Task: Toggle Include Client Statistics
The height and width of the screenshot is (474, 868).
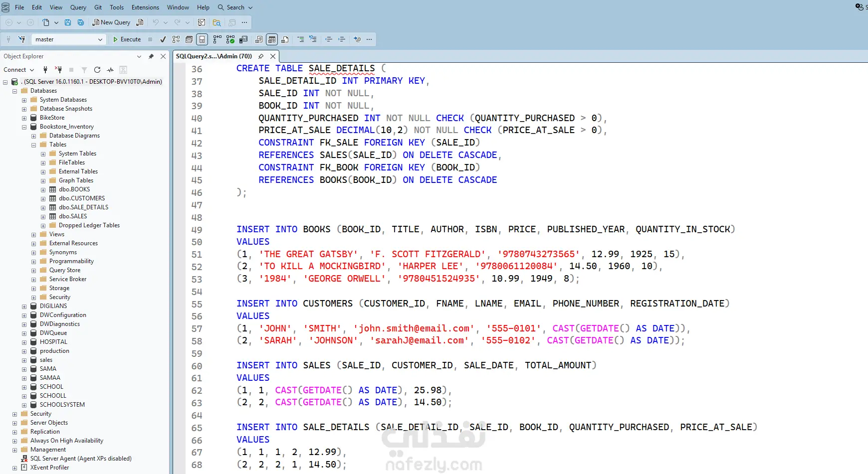Action: click(x=243, y=39)
